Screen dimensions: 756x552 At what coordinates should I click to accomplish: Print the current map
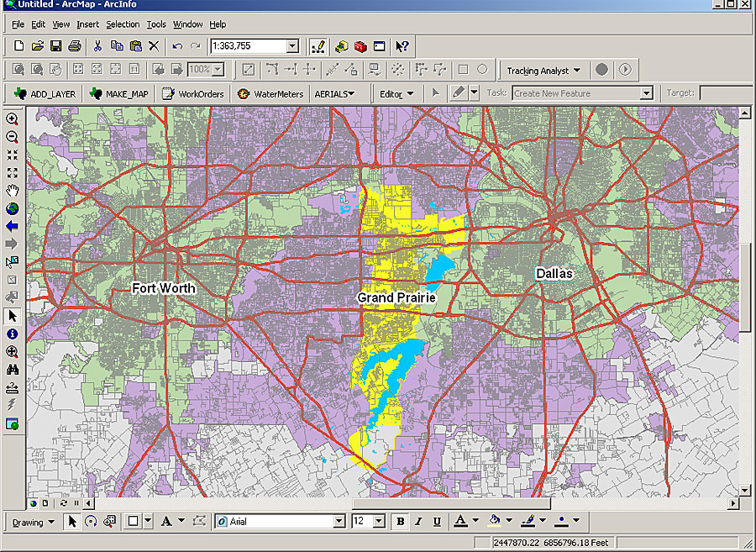[74, 46]
